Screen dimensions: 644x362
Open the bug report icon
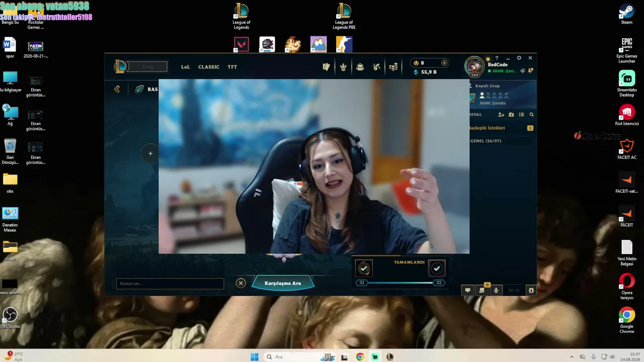point(531,290)
